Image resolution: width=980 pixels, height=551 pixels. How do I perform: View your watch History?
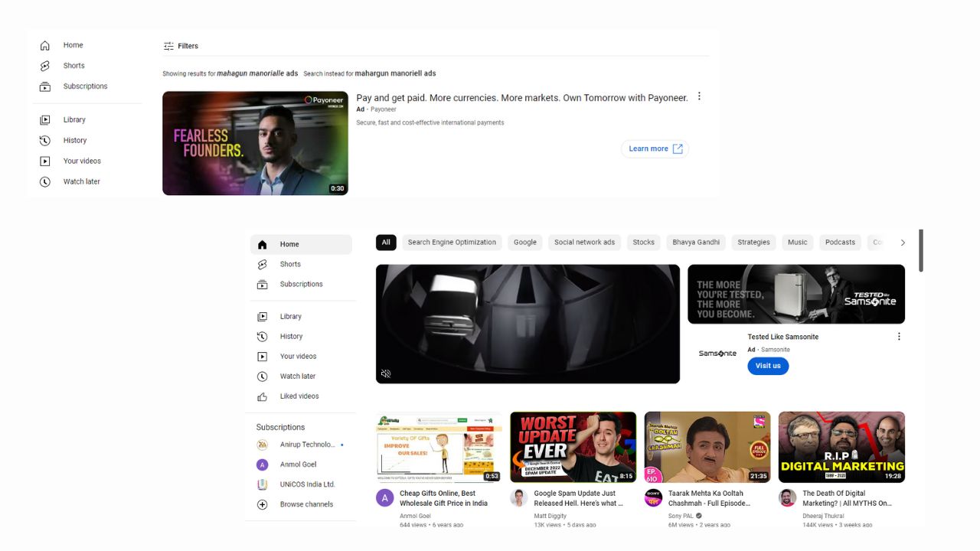click(291, 336)
